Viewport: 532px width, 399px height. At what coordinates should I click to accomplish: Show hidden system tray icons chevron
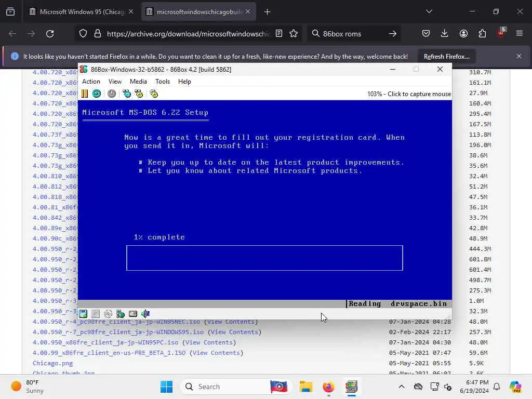coord(402,387)
